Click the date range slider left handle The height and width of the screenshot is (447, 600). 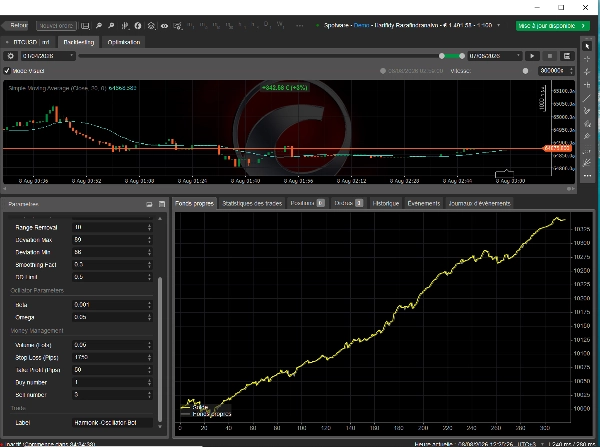click(442, 56)
